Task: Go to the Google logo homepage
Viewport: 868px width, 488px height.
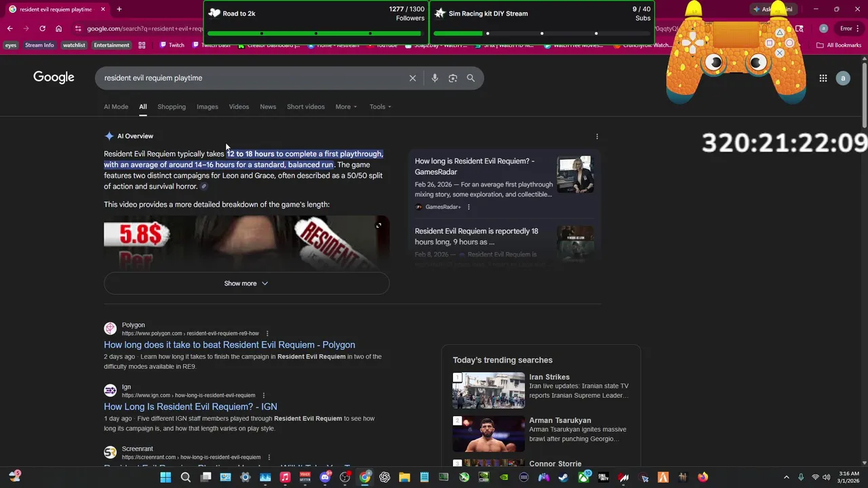Action: coord(54,77)
